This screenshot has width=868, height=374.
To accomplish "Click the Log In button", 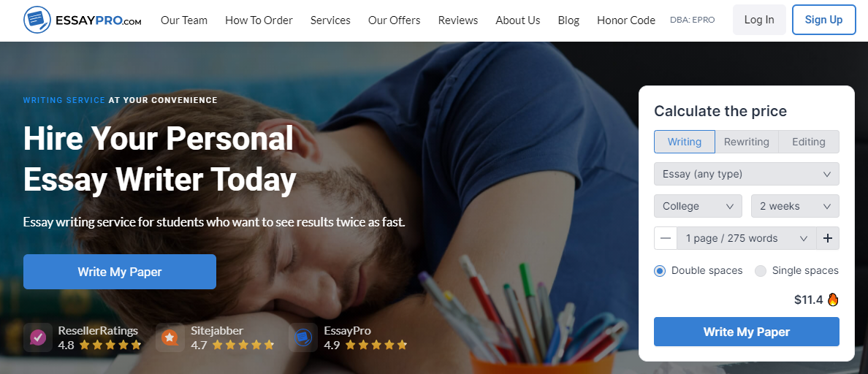I will pos(759,20).
